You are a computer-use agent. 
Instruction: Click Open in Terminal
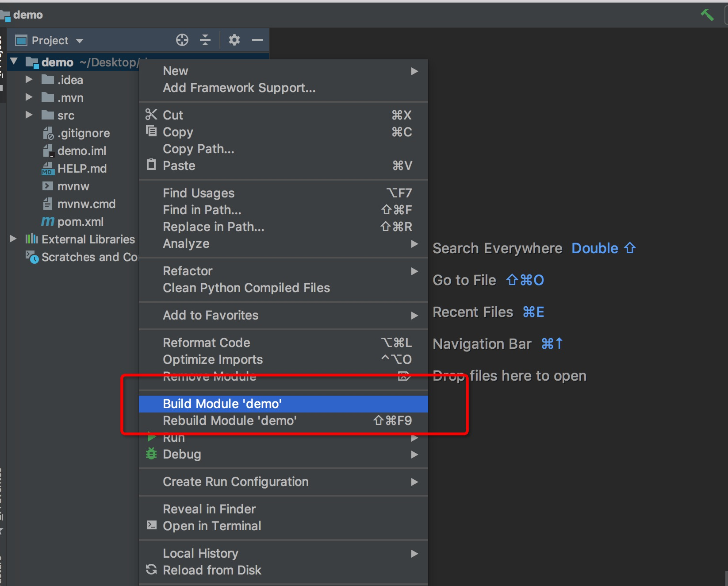(x=211, y=526)
